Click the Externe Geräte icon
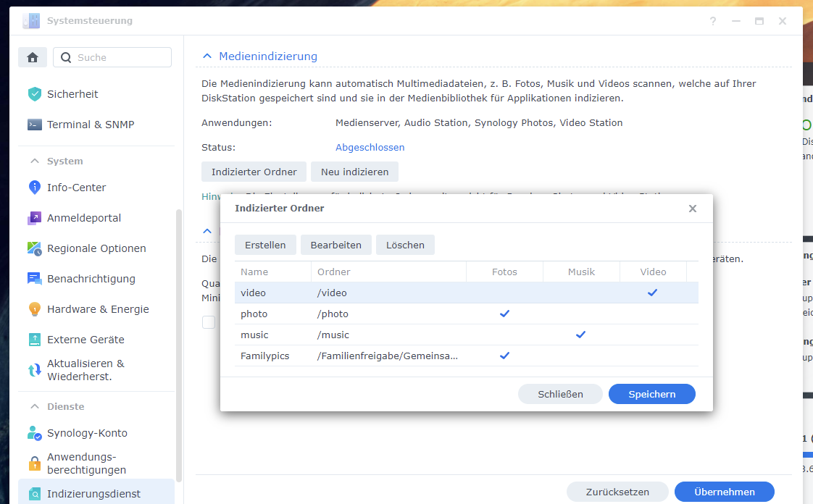The width and height of the screenshot is (813, 504). [34, 340]
